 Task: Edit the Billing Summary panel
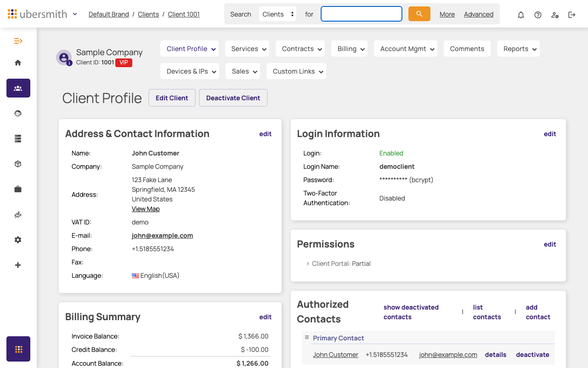point(266,317)
